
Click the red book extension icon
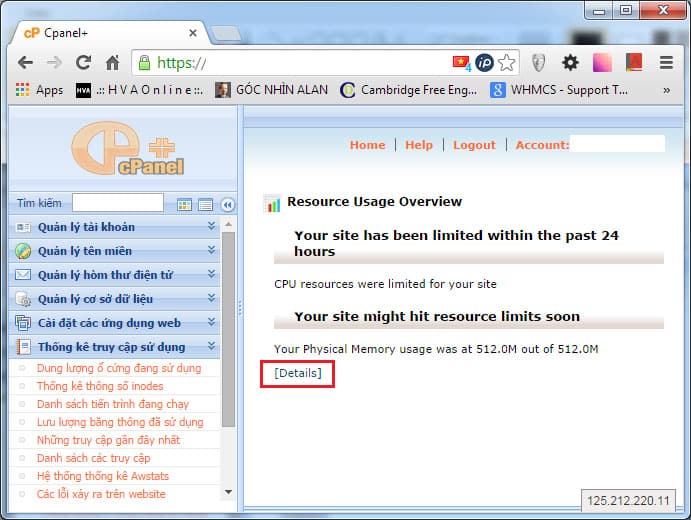(x=634, y=62)
